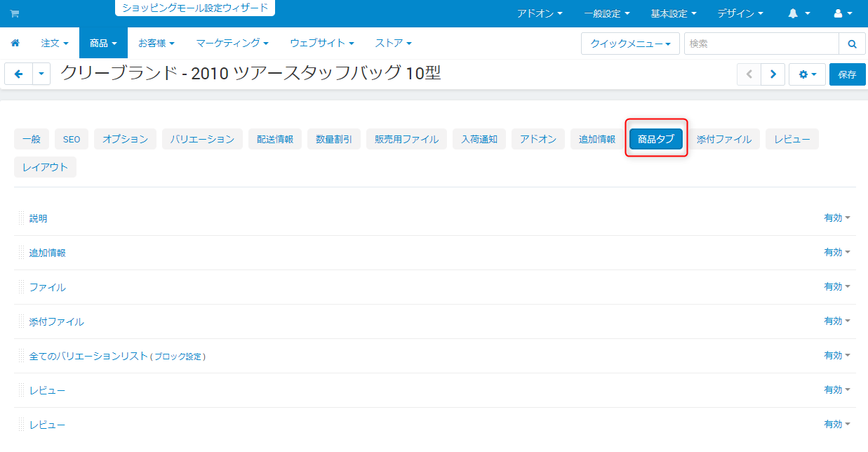
Task: Open the user account menu
Action: coord(843,13)
